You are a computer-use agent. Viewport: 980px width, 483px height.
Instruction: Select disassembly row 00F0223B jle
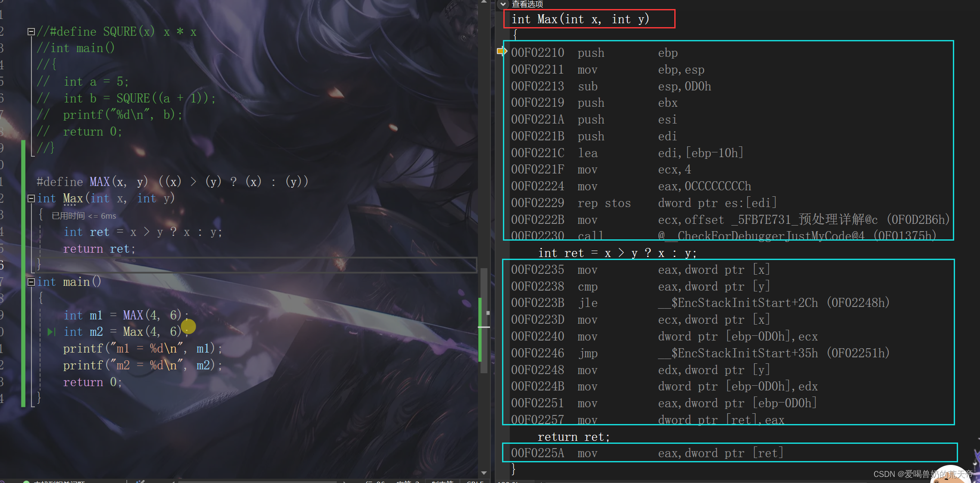click(700, 303)
